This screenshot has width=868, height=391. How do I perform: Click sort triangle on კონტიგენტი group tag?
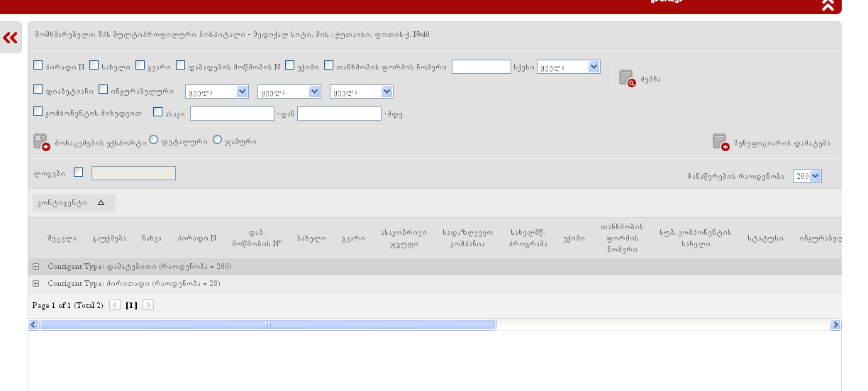click(101, 203)
